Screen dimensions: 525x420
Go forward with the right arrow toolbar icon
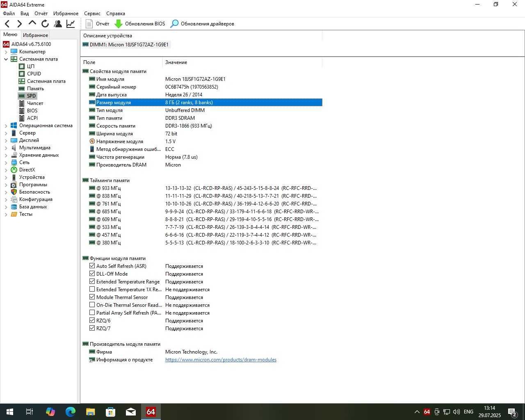click(19, 24)
